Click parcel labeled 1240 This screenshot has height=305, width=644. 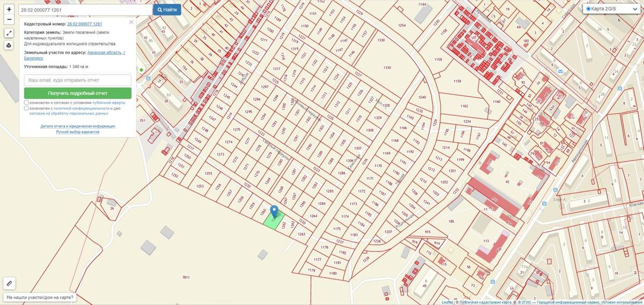pyautogui.click(x=422, y=97)
